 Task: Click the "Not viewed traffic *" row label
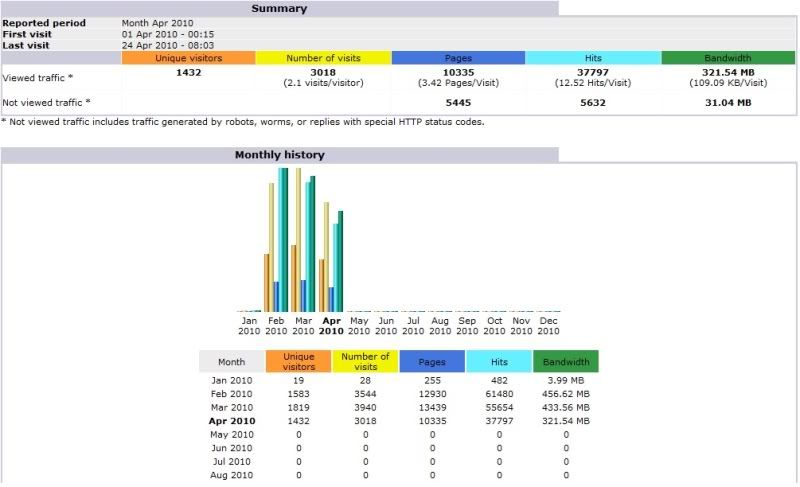pos(47,102)
